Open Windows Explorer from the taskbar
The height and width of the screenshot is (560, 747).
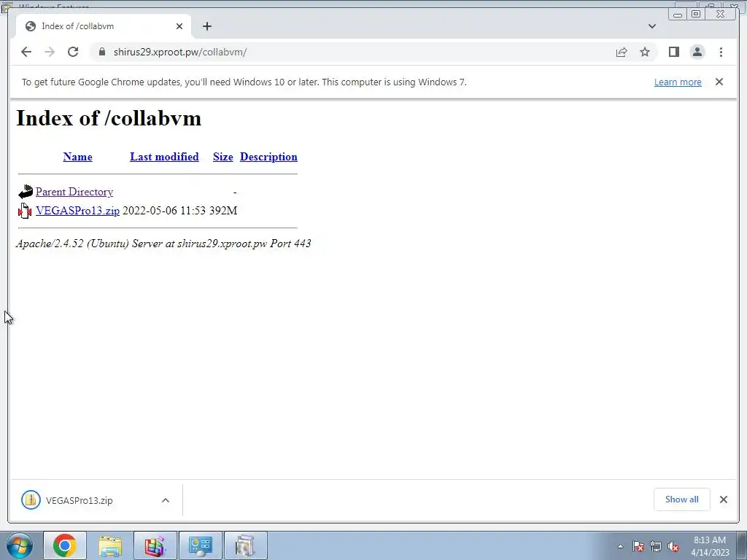tap(110, 545)
